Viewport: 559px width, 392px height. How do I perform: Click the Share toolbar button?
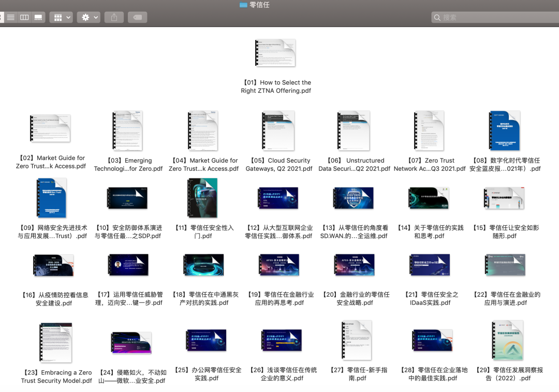pyautogui.click(x=114, y=17)
